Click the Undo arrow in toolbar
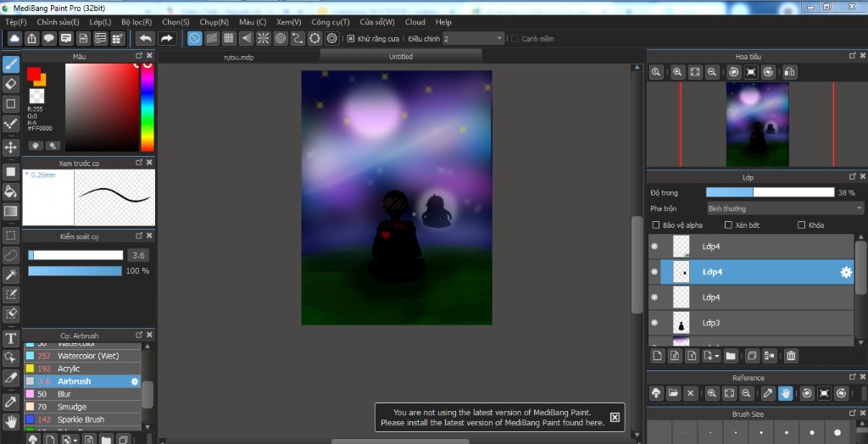The image size is (868, 444). click(x=145, y=38)
